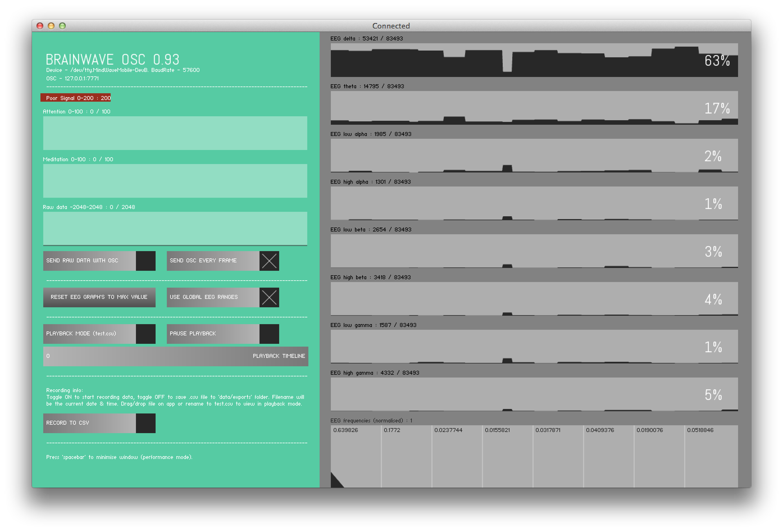Click the Attention 0-100 graph area

[175, 133]
